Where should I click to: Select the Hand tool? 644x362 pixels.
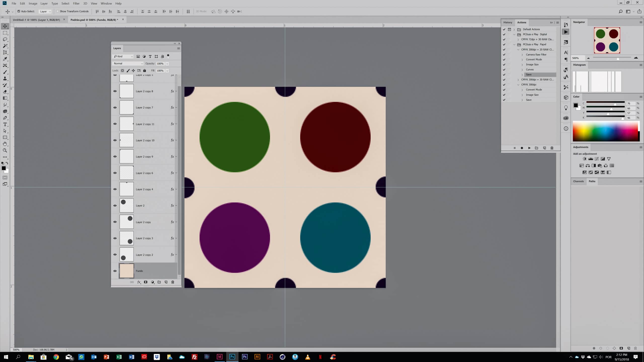pos(5,144)
